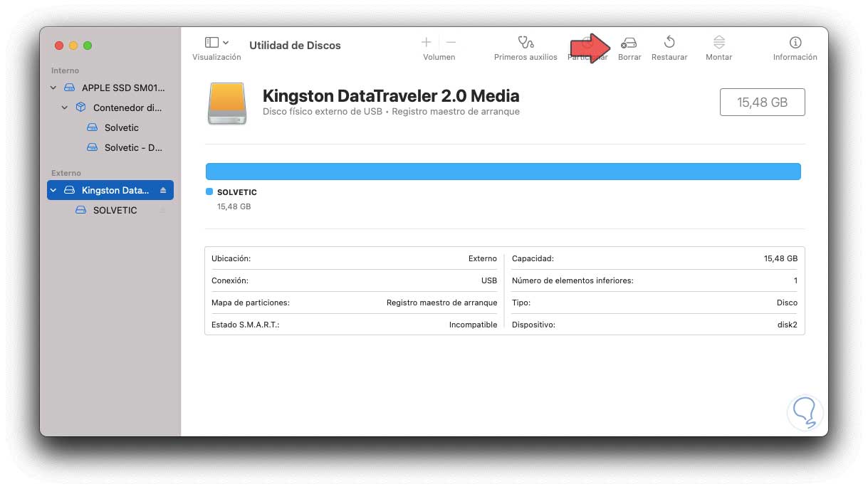Collapse the APPLE SSD disk tree

(53, 88)
